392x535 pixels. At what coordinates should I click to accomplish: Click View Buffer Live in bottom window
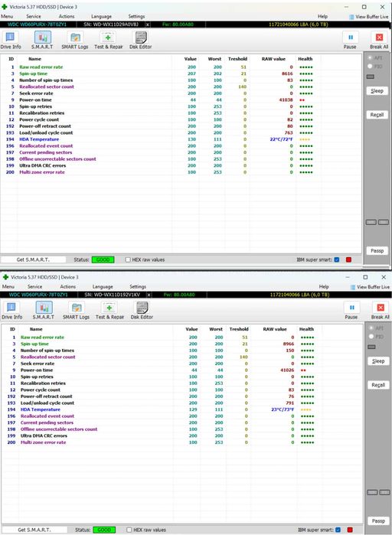(x=370, y=287)
